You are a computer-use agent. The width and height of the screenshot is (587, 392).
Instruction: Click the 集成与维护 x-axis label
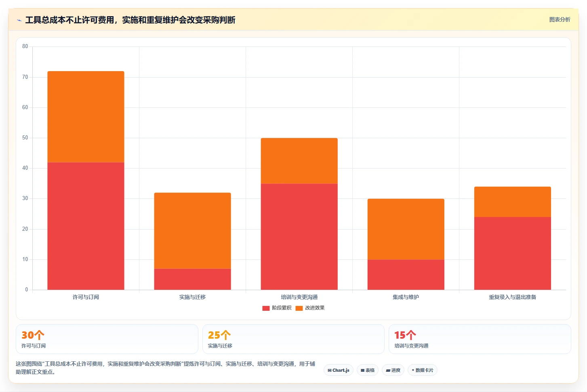(x=406, y=297)
